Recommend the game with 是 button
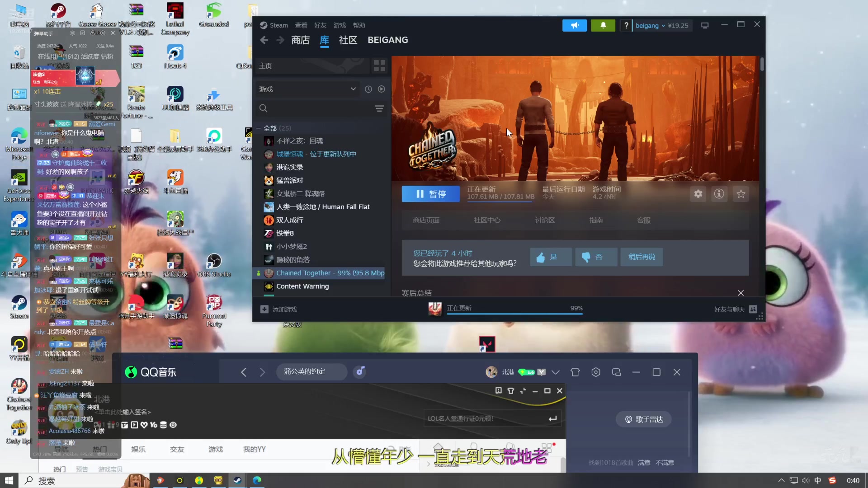Screen dimensions: 868x488 551,257
